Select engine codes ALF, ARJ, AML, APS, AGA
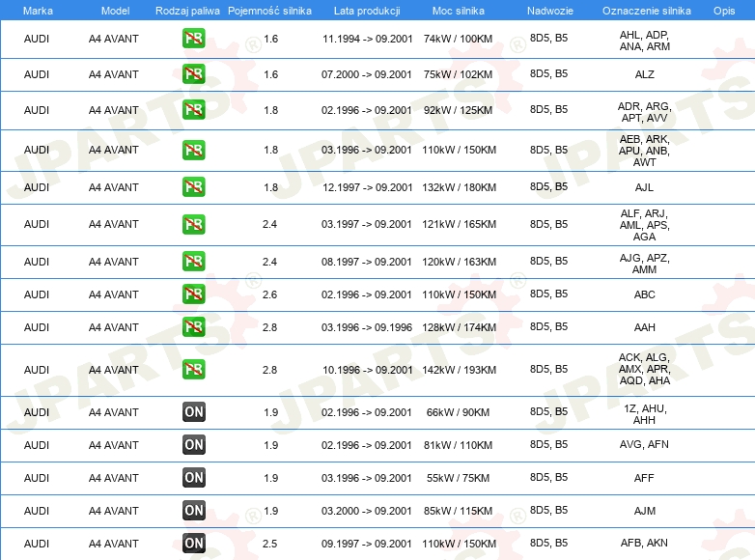Viewport: 755px width, 560px height. (x=644, y=225)
